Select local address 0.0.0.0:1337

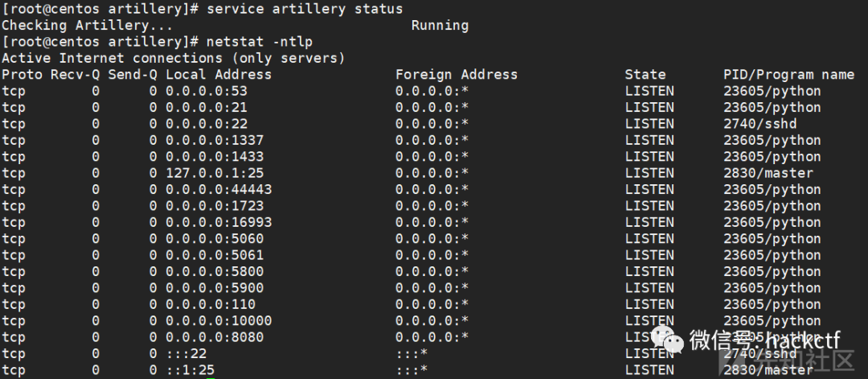215,140
